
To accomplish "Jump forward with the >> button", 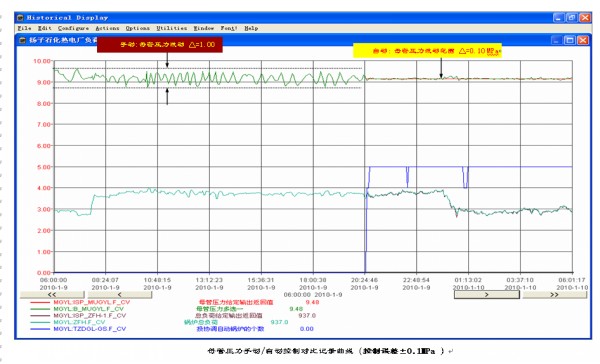I will 554,295.
